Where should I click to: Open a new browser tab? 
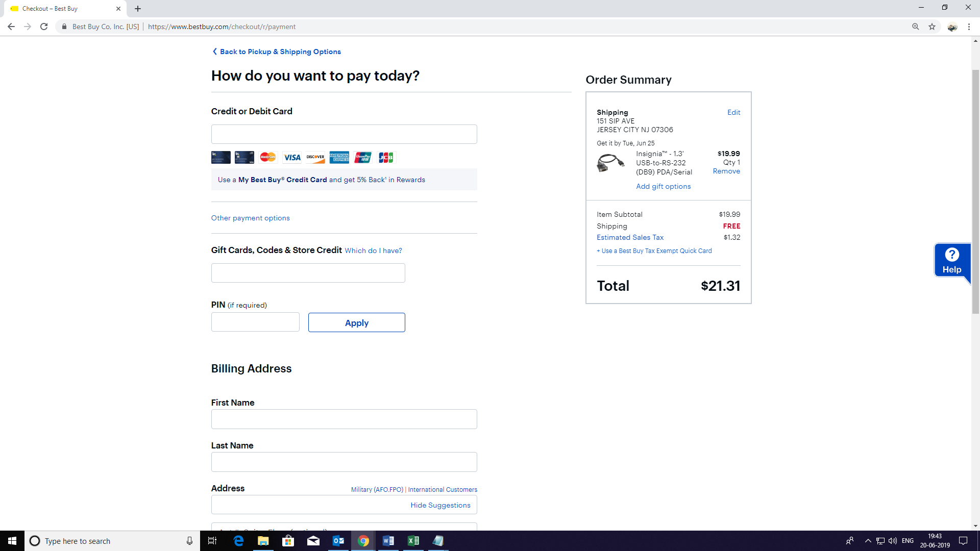point(138,9)
